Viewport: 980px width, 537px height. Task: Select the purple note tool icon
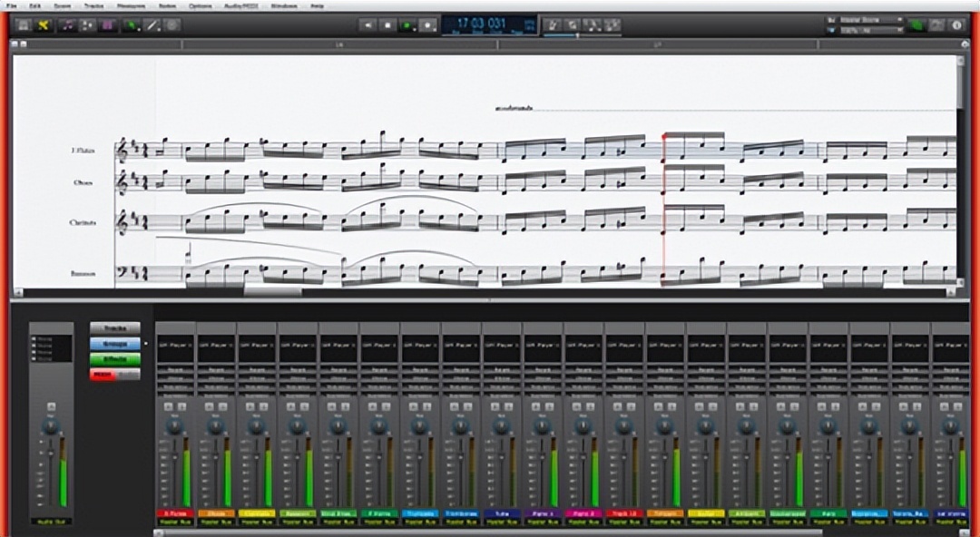[x=68, y=25]
